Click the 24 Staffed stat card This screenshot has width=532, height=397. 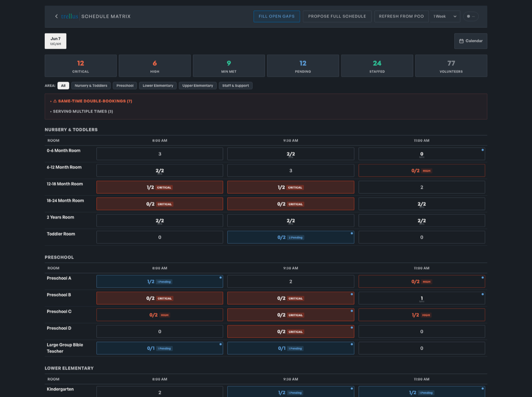click(377, 66)
